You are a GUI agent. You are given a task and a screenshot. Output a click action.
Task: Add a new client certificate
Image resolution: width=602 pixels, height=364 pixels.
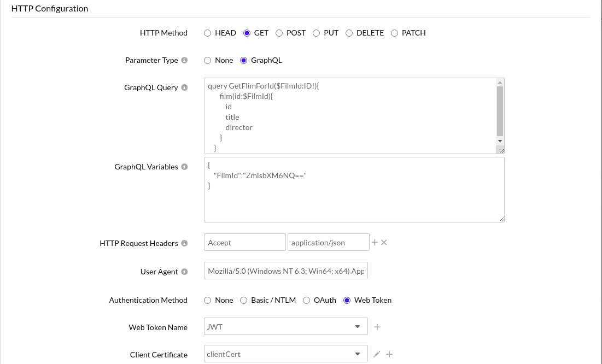coord(389,354)
